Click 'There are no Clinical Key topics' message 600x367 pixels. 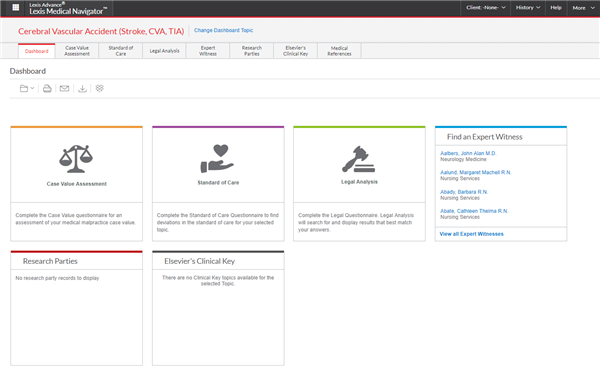tap(218, 281)
